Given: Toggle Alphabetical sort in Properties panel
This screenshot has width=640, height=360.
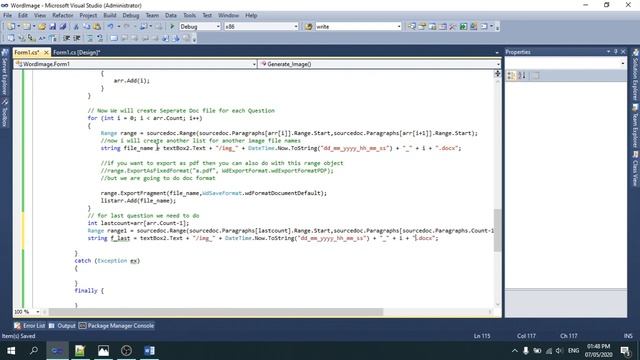Looking at the screenshot, I should pos(522,76).
